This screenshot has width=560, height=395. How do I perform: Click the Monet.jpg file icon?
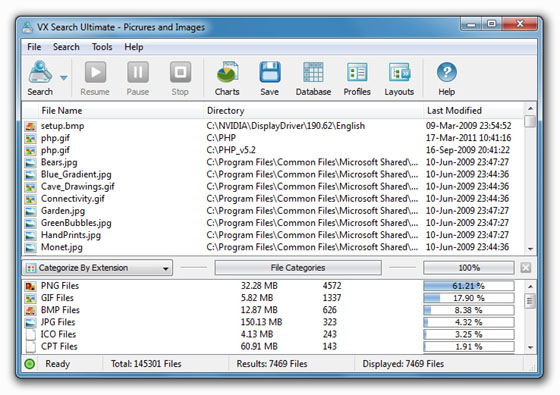point(30,248)
